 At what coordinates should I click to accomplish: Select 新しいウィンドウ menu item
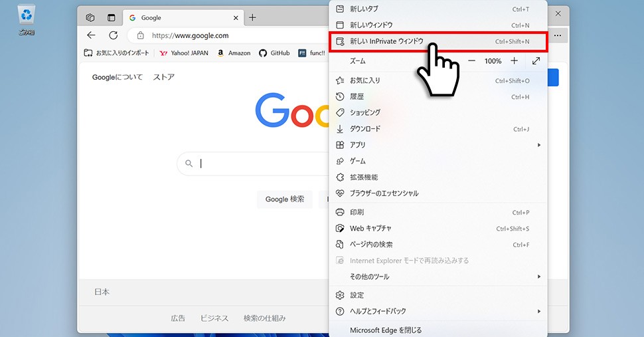coord(438,25)
